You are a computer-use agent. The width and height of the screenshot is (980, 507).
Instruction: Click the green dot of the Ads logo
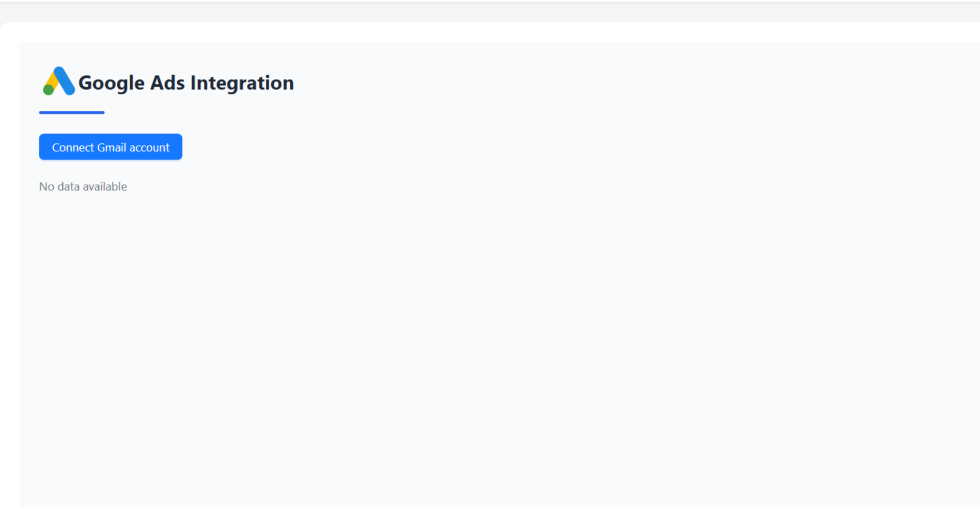pyautogui.click(x=49, y=90)
